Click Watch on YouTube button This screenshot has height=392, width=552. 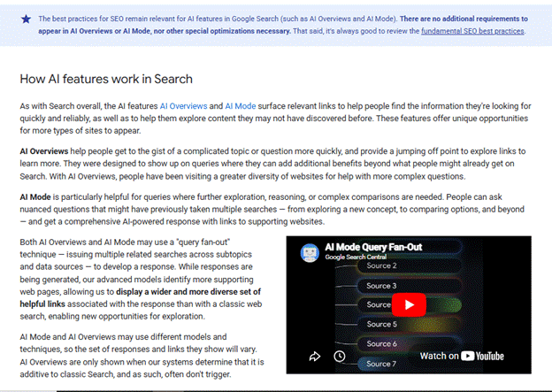click(462, 356)
